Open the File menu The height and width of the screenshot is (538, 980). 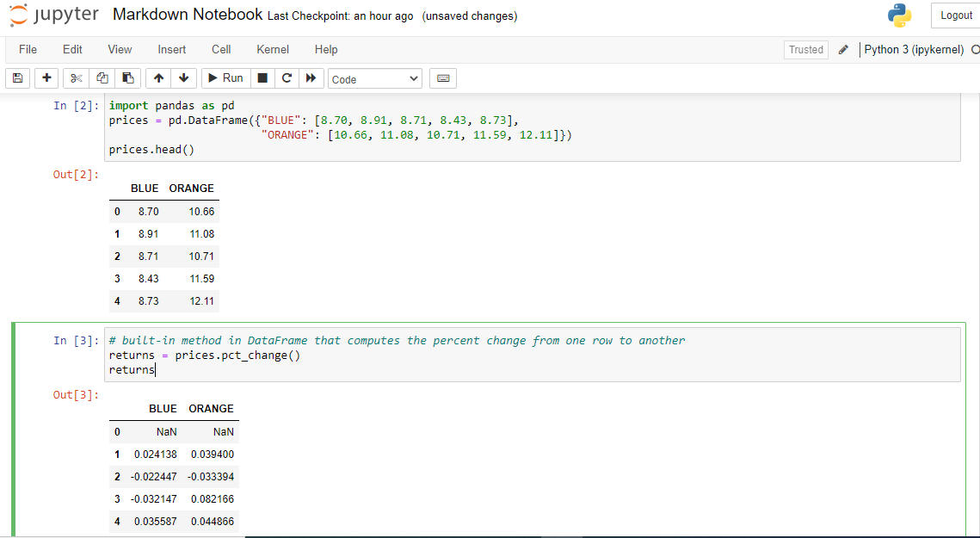(x=28, y=49)
